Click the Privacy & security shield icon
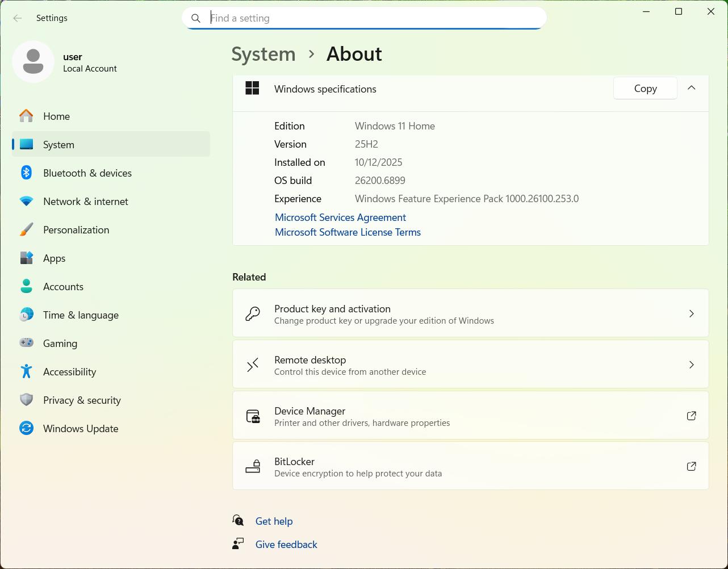Image resolution: width=728 pixels, height=569 pixels. [x=26, y=400]
